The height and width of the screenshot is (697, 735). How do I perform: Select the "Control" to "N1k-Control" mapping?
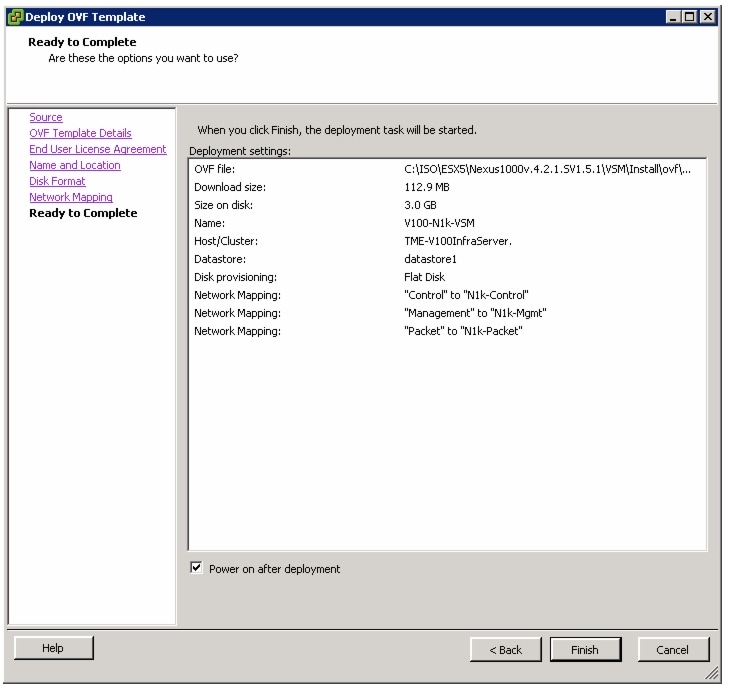pos(466,295)
